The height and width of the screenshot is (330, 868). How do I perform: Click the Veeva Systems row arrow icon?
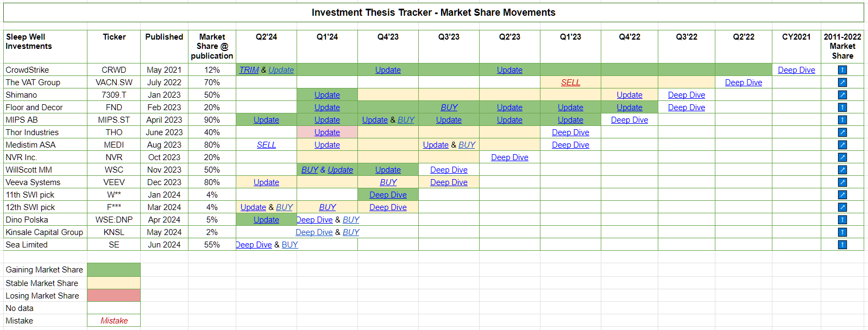coord(842,182)
